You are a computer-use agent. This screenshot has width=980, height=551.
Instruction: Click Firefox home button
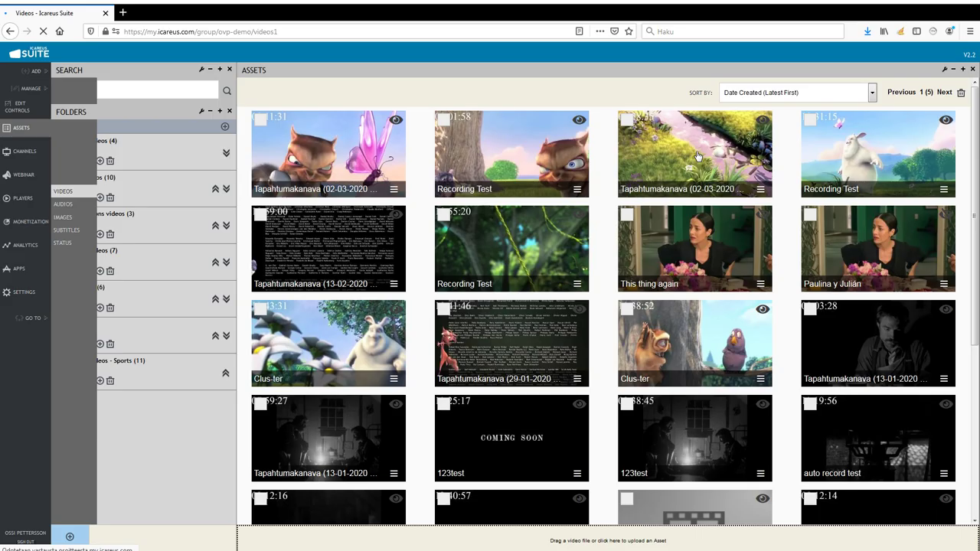click(x=60, y=31)
